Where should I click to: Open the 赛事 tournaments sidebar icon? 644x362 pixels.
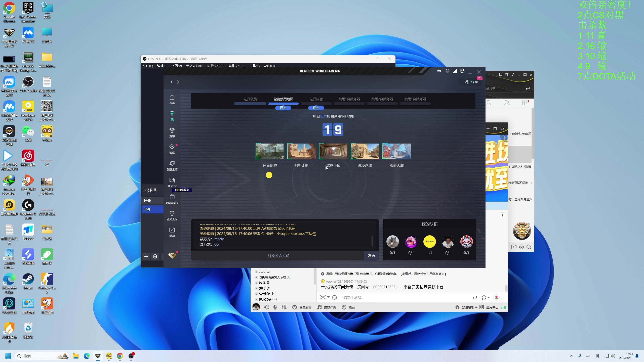tap(172, 133)
